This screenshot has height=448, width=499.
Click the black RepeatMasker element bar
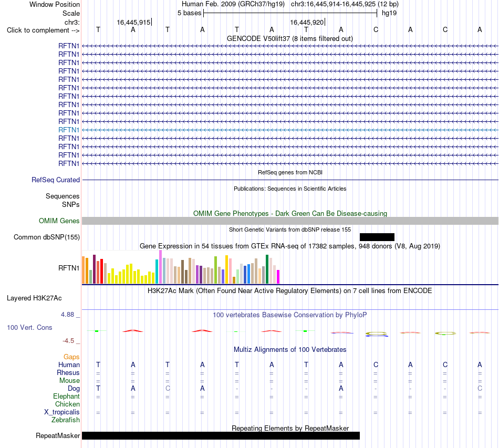[221, 435]
